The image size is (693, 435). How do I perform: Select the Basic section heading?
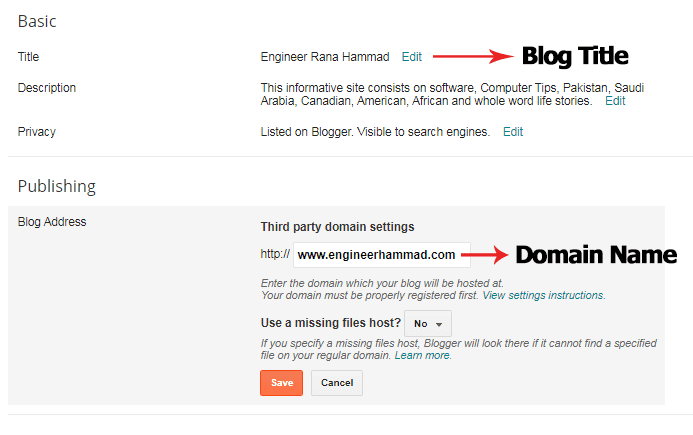[37, 21]
